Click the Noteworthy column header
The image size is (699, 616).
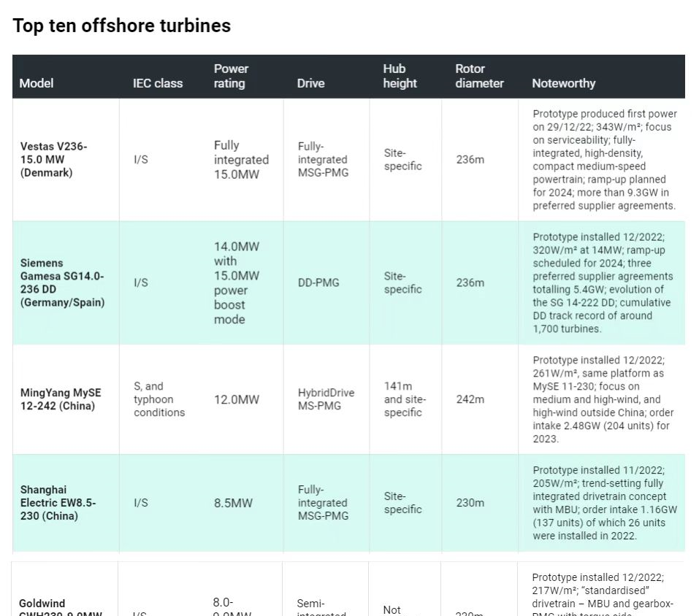tap(563, 83)
